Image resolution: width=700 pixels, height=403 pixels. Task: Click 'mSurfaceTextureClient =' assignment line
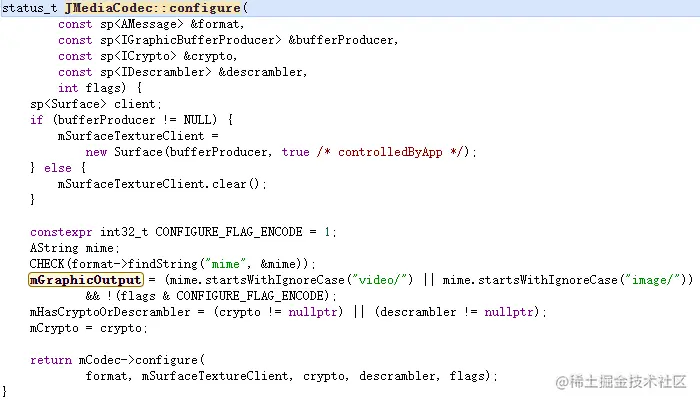click(138, 136)
